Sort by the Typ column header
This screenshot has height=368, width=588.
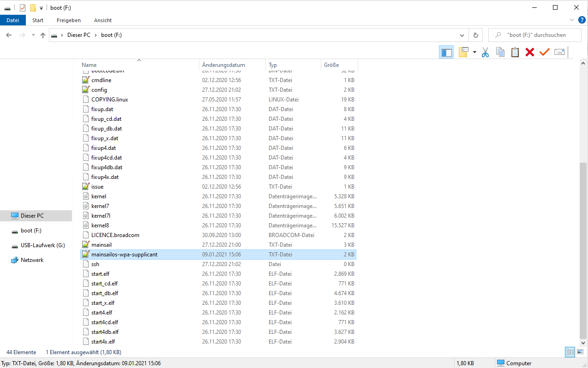(294, 65)
